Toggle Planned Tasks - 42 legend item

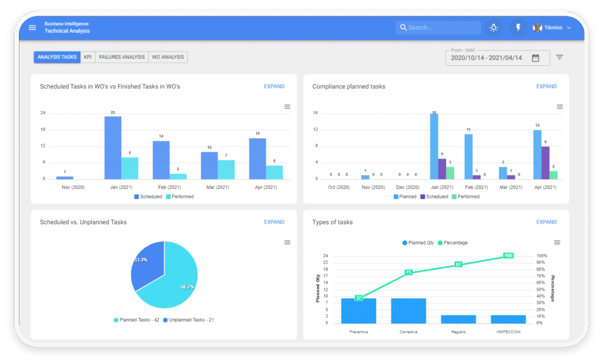[136, 320]
